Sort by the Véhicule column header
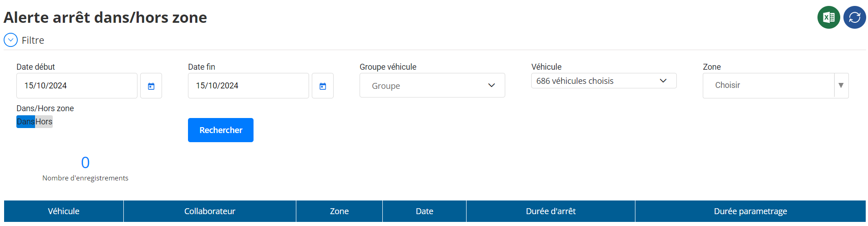 [x=64, y=211]
